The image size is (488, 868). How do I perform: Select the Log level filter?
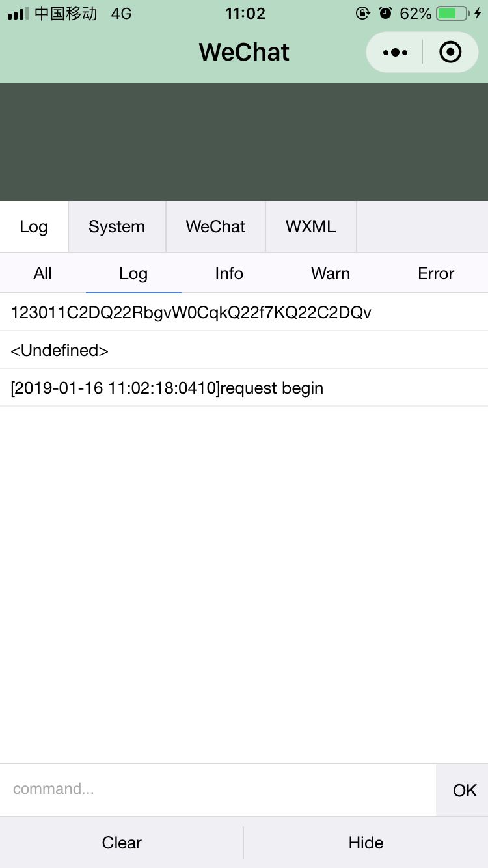click(133, 273)
